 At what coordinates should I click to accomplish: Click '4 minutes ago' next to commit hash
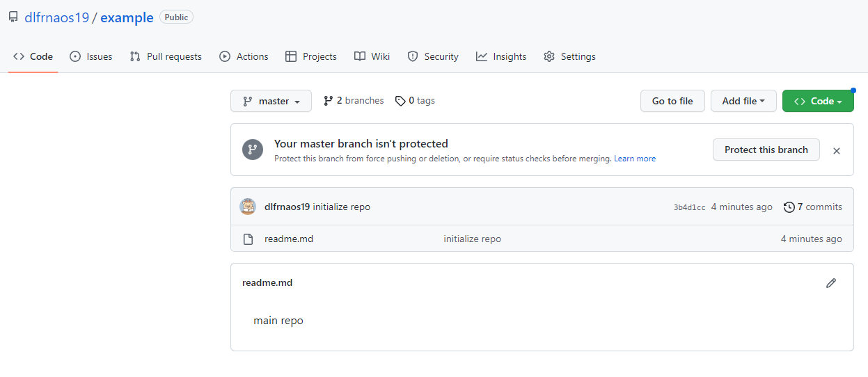pos(742,207)
